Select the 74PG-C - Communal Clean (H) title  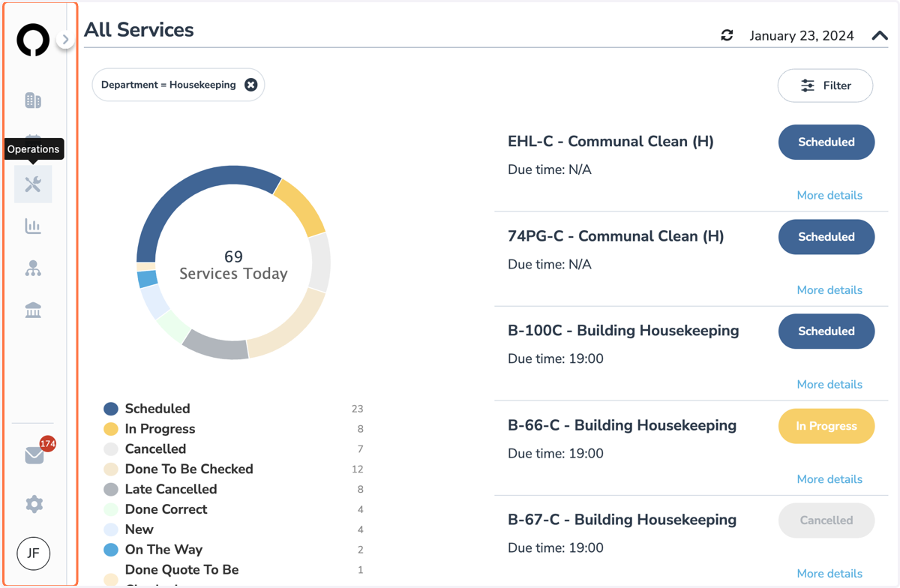click(616, 236)
